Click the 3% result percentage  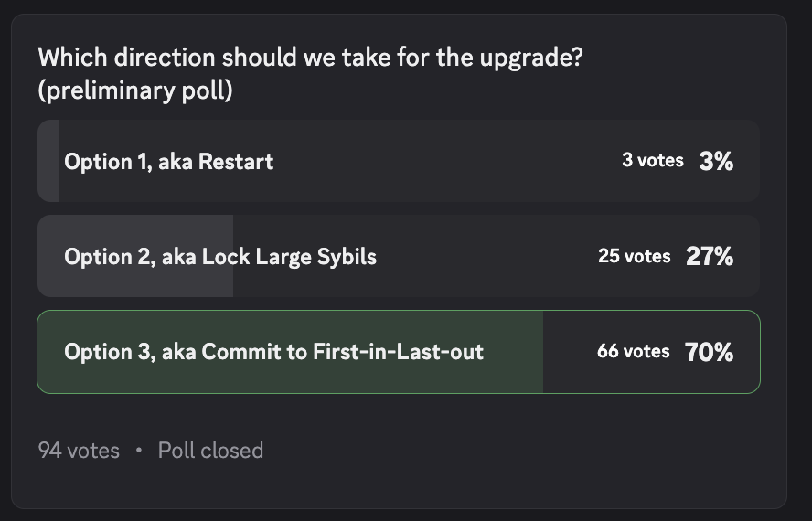point(716,161)
